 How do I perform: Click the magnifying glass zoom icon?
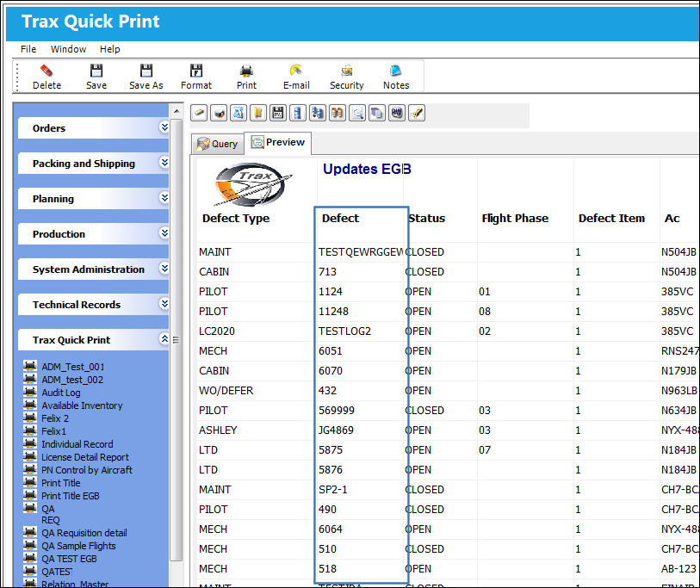pyautogui.click(x=357, y=114)
